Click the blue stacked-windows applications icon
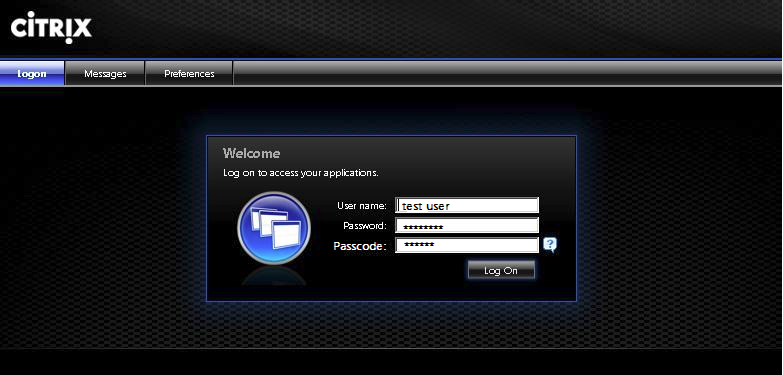The width and height of the screenshot is (783, 375). (274, 228)
